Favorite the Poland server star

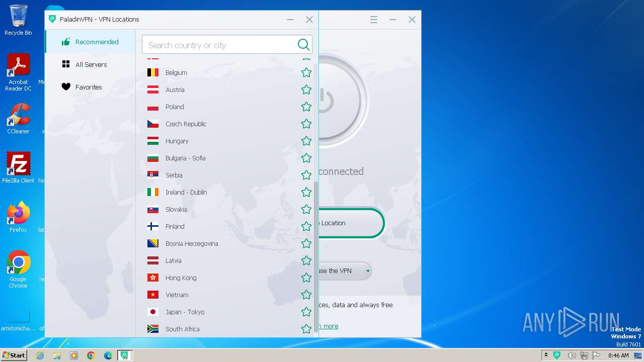point(306,107)
